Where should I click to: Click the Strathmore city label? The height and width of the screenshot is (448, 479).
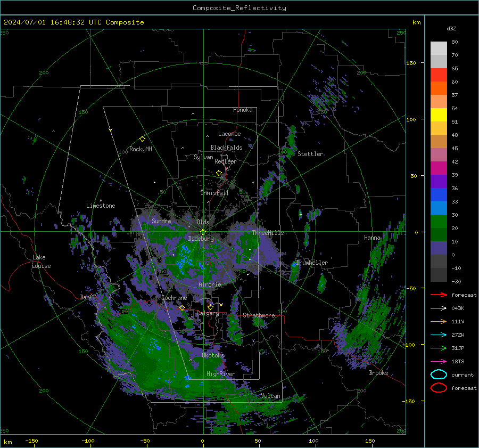(259, 315)
